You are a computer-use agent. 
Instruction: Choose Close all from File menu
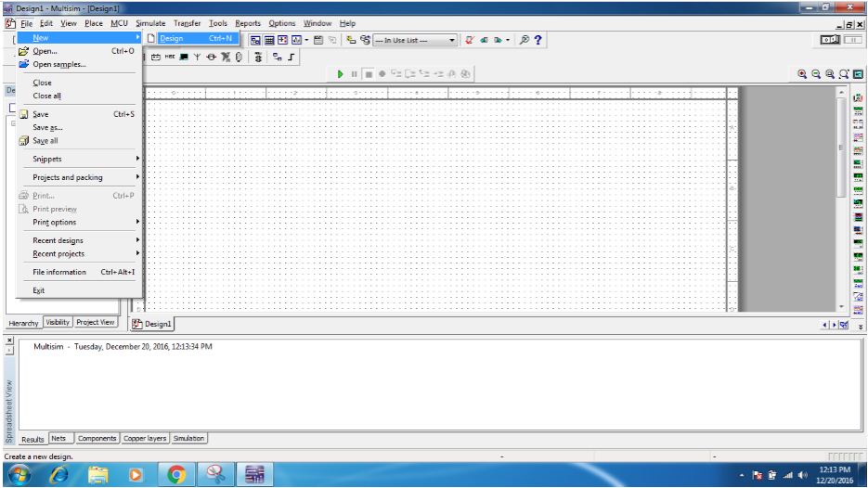[x=79, y=96]
